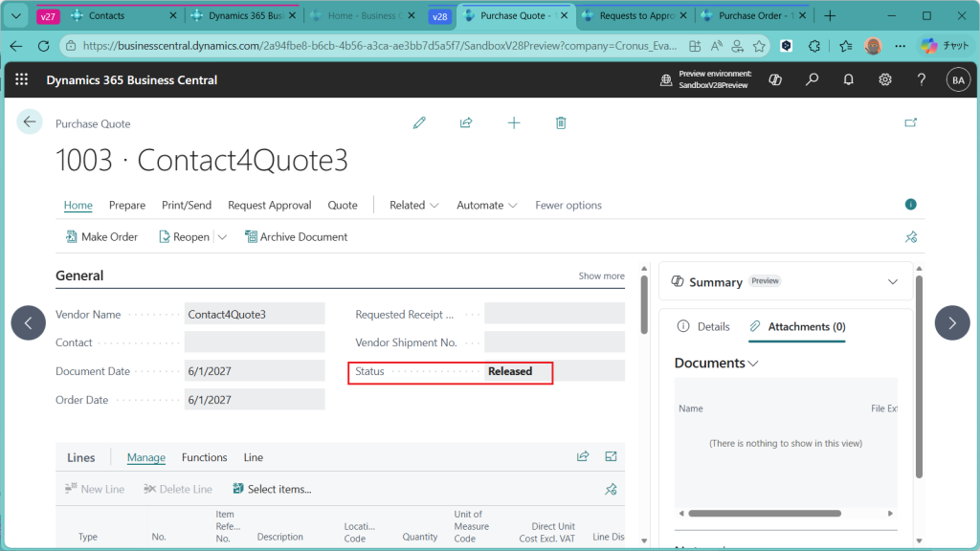This screenshot has width=980, height=551.
Task: Switch to the Attachments tab
Action: pyautogui.click(x=797, y=326)
